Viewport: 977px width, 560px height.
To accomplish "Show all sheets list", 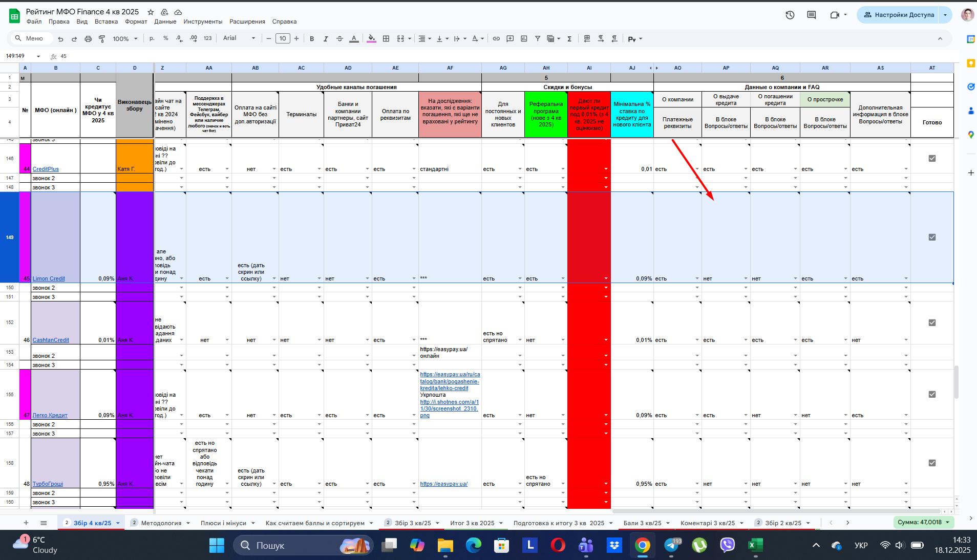I will tap(44, 523).
